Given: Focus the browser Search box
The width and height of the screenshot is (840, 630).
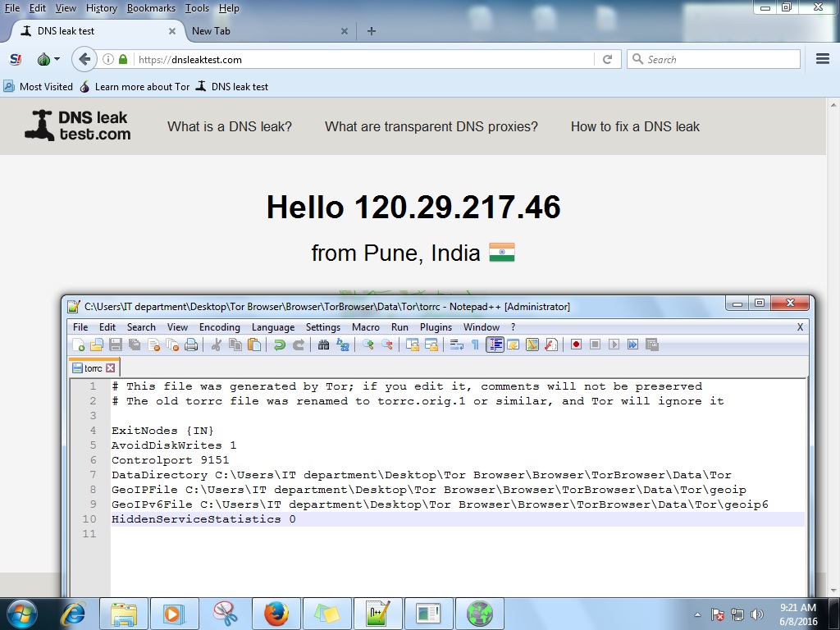Looking at the screenshot, I should [x=714, y=59].
